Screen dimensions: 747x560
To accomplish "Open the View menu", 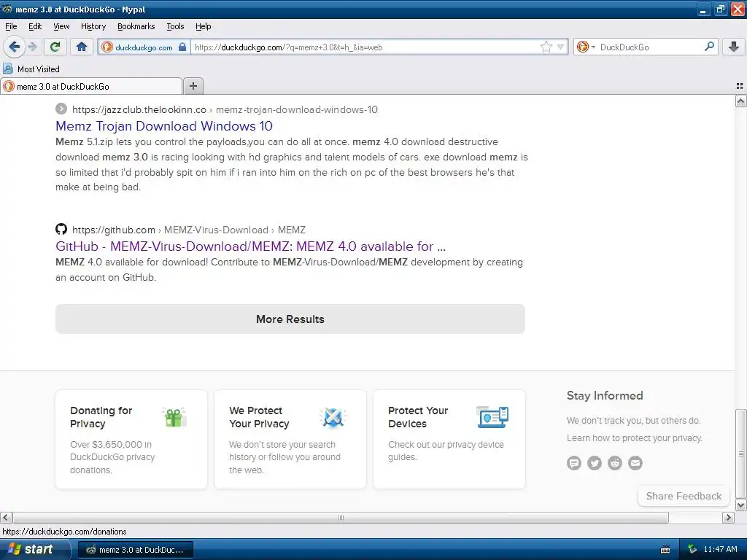I will (61, 26).
